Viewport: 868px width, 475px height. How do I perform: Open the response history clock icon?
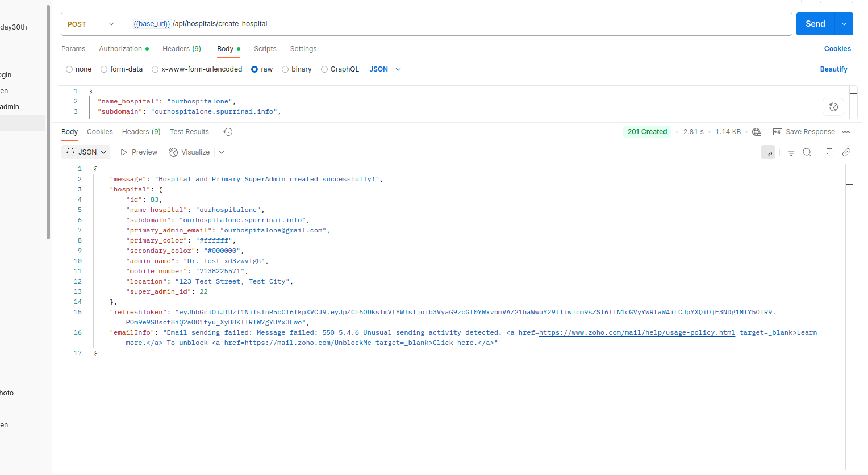pyautogui.click(x=228, y=132)
